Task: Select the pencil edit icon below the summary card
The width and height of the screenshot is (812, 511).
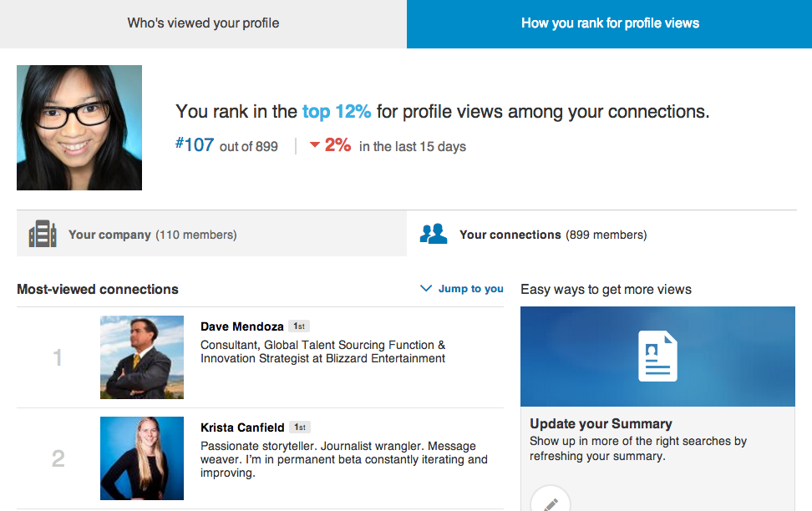Action: (551, 502)
